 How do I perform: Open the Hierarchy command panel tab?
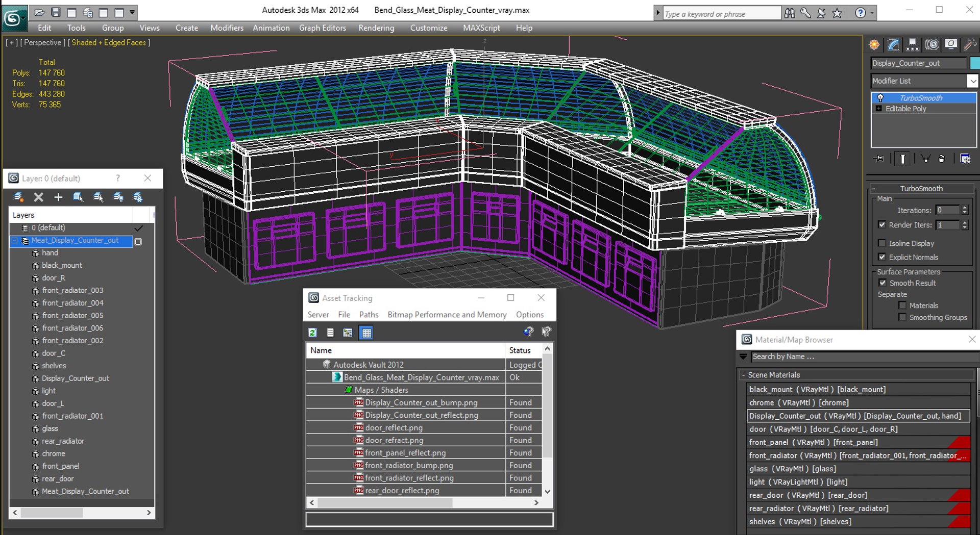(913, 45)
